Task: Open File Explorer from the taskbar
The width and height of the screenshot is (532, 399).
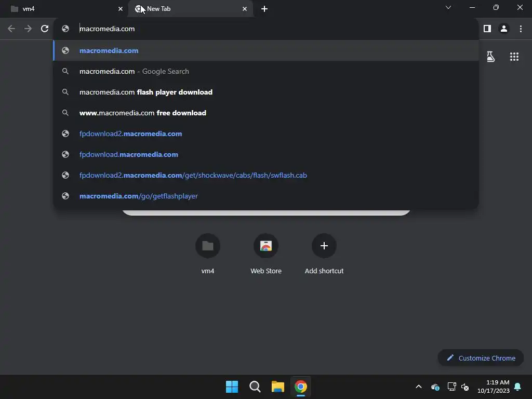Action: [x=277, y=387]
